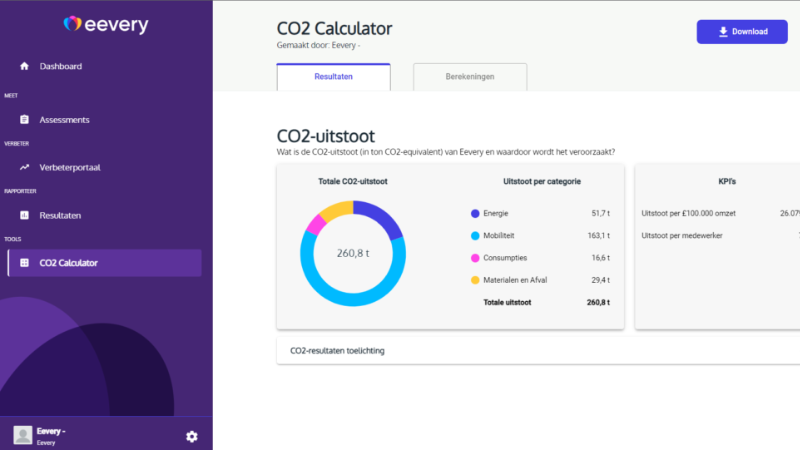Click the CO2-uitstoot section heading
Viewport: 800px width, 450px height.
[x=326, y=136]
